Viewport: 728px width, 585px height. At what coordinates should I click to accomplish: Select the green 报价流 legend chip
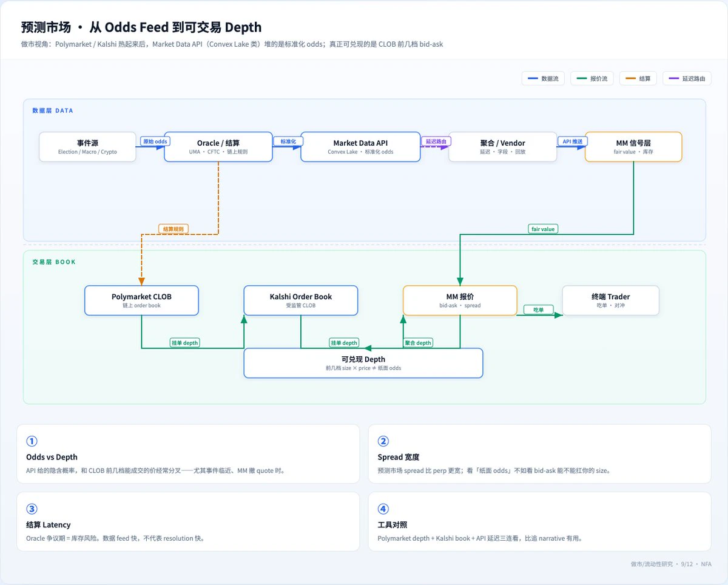tap(592, 78)
